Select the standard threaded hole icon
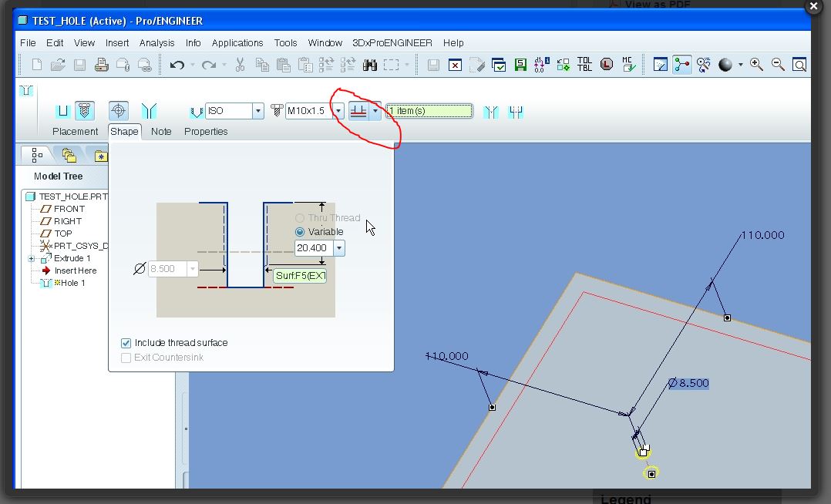831x504 pixels. pos(84,111)
